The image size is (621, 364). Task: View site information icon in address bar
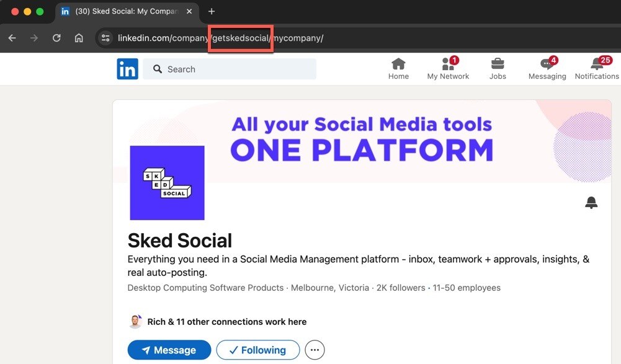point(105,38)
